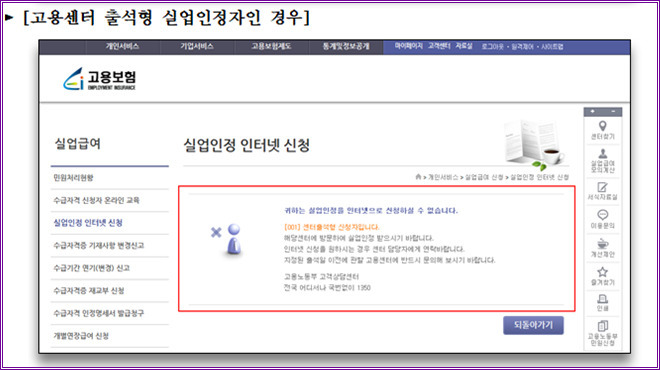Open 수급자격 인정명세서 발급청구
This screenshot has height=370, width=660.
pos(98,313)
